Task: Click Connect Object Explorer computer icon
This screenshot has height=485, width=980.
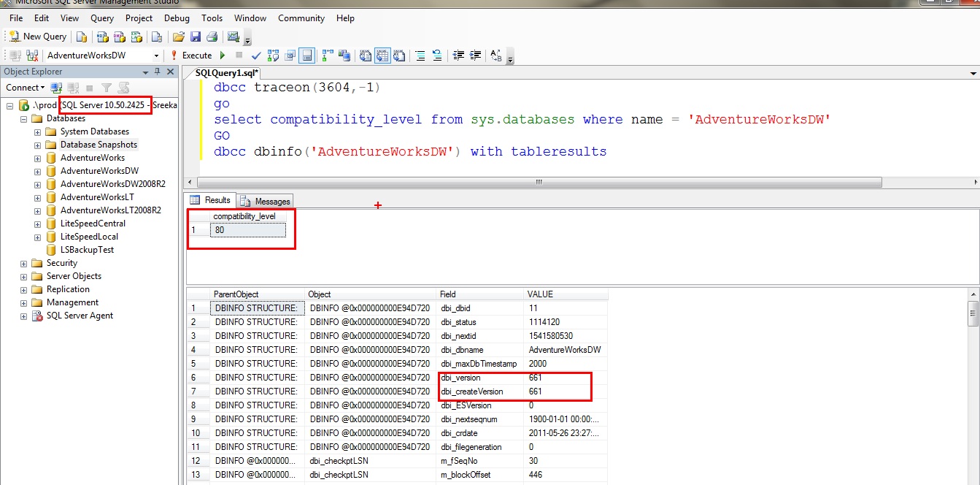Action: pyautogui.click(x=56, y=88)
